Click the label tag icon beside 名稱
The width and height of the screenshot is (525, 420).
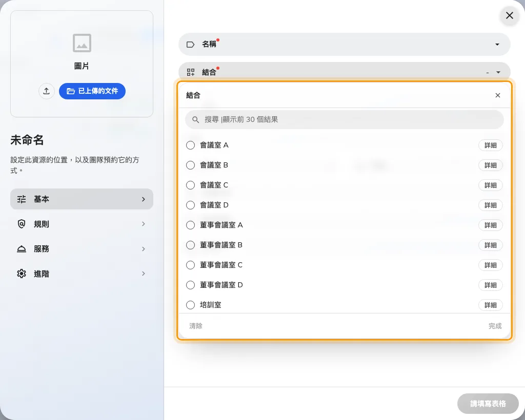(191, 45)
